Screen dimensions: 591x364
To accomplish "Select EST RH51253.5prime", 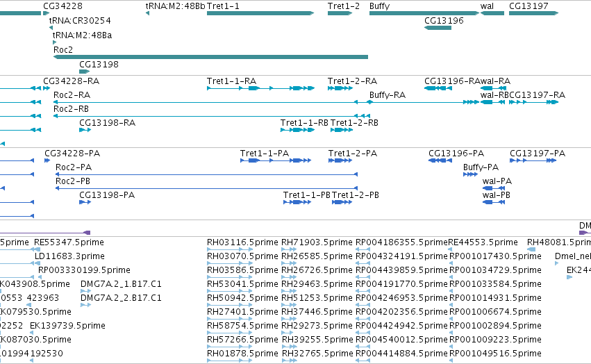I will point(317,297).
